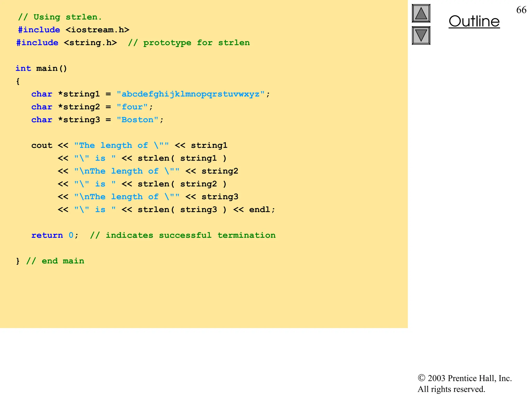Click 'strlen( string3 )' call
This screenshot has height=399, width=532.
pos(182,210)
